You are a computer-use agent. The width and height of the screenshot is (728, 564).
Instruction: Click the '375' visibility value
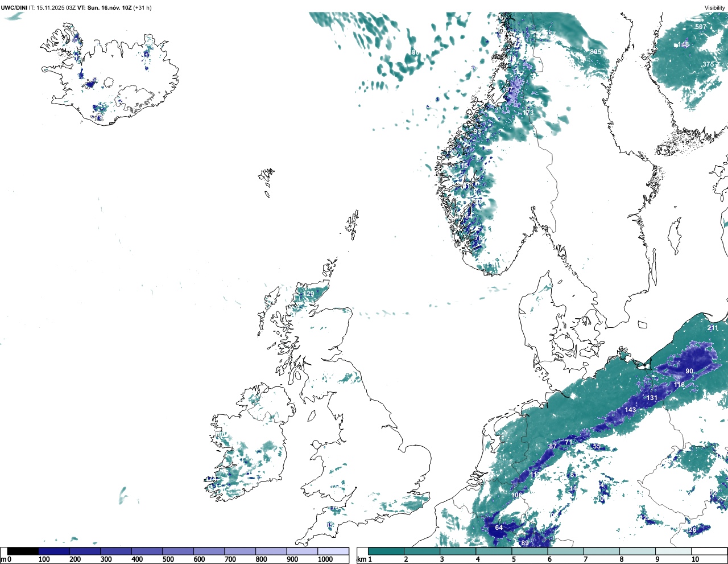708,64
